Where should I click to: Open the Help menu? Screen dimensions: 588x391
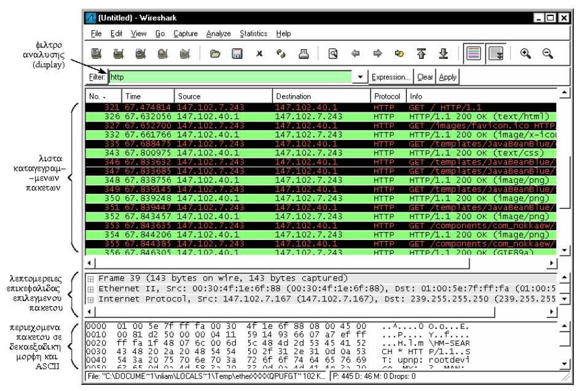[x=283, y=34]
